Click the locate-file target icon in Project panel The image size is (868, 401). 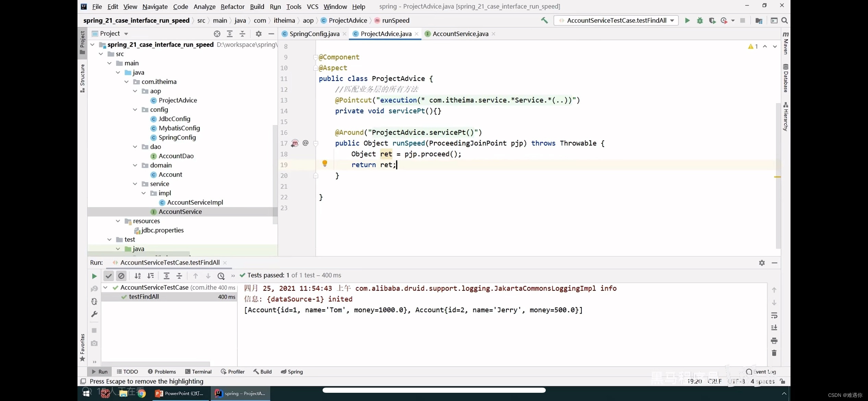[x=217, y=34]
